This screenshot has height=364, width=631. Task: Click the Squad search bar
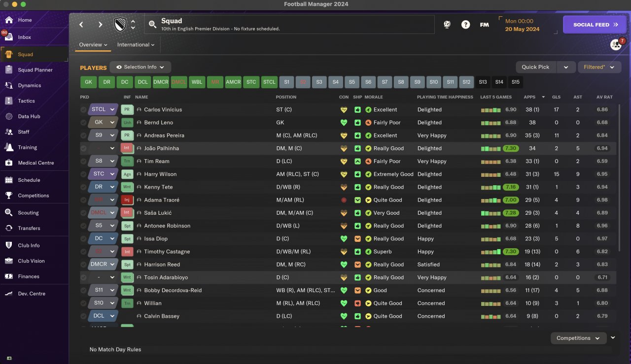(x=289, y=25)
